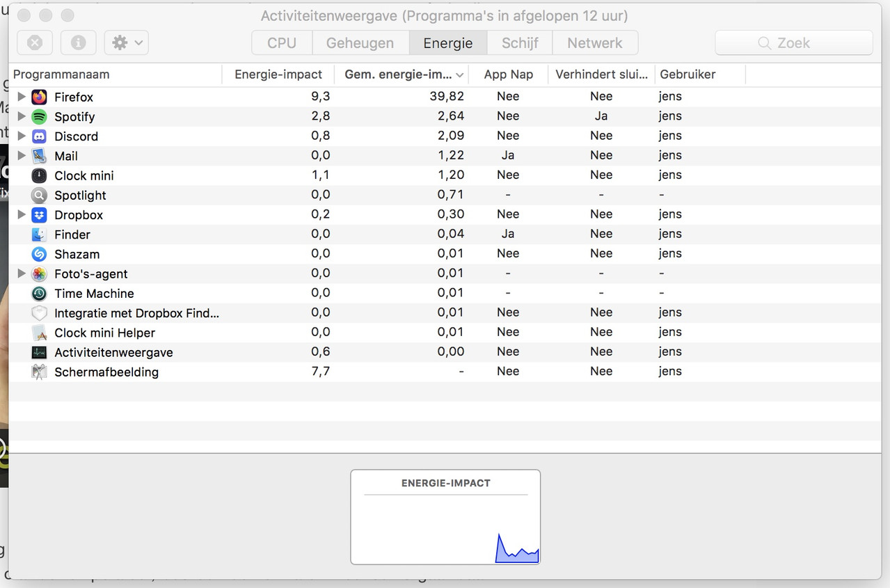Click the magnifier icon in search field
890x588 pixels.
click(764, 43)
